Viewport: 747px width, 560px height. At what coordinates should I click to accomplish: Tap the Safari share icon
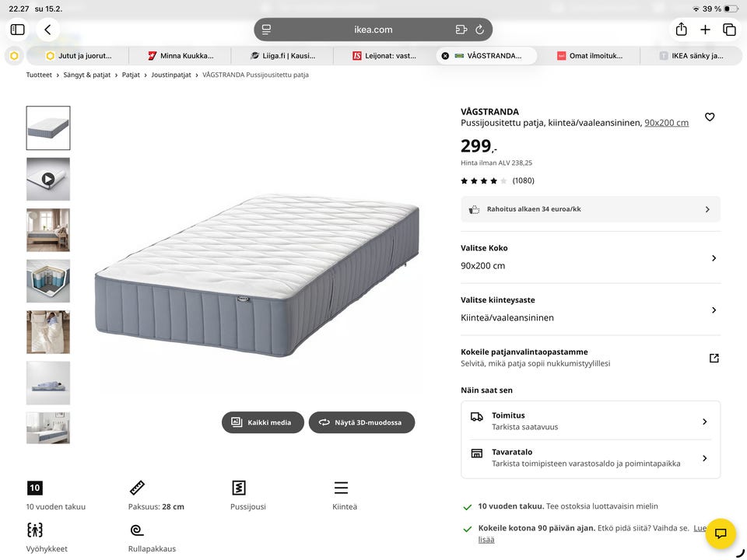pyautogui.click(x=682, y=30)
